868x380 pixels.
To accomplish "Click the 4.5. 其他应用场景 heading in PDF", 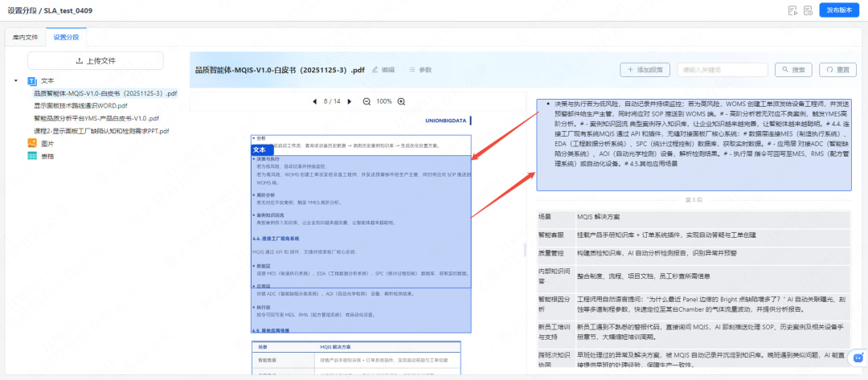I will click(271, 330).
